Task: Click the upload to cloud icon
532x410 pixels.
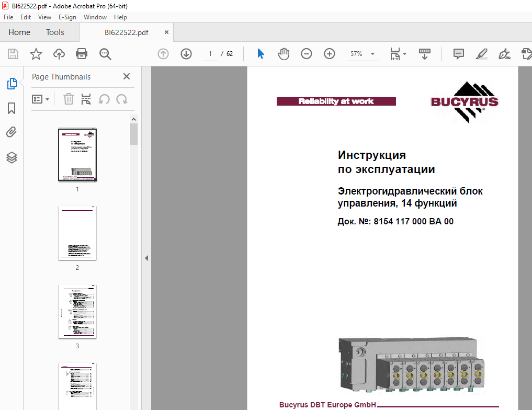Action: coord(59,54)
